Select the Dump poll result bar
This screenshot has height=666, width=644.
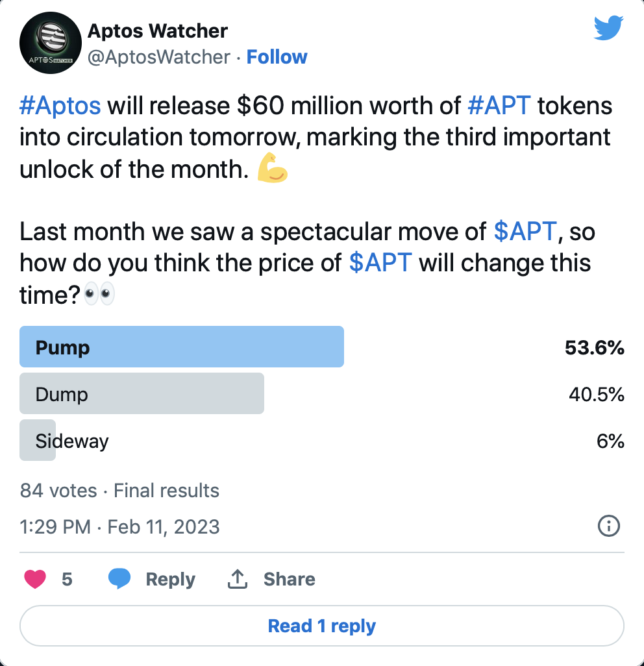click(x=142, y=393)
